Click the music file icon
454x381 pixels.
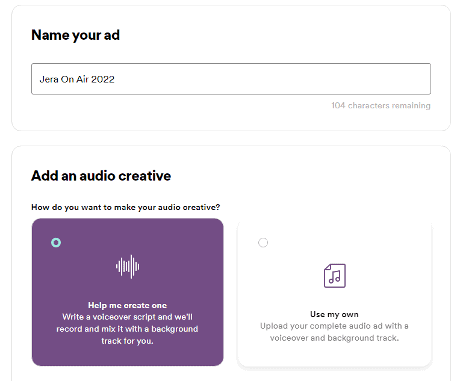point(335,276)
